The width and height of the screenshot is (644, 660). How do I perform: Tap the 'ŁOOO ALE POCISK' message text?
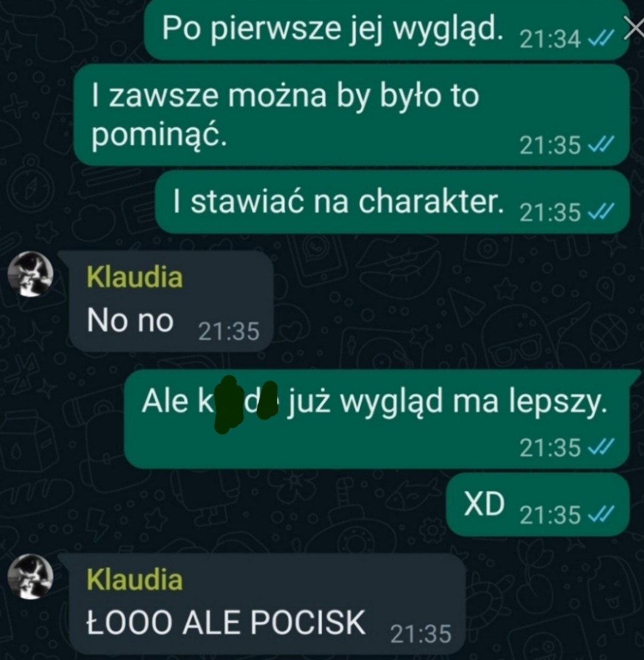[225, 622]
